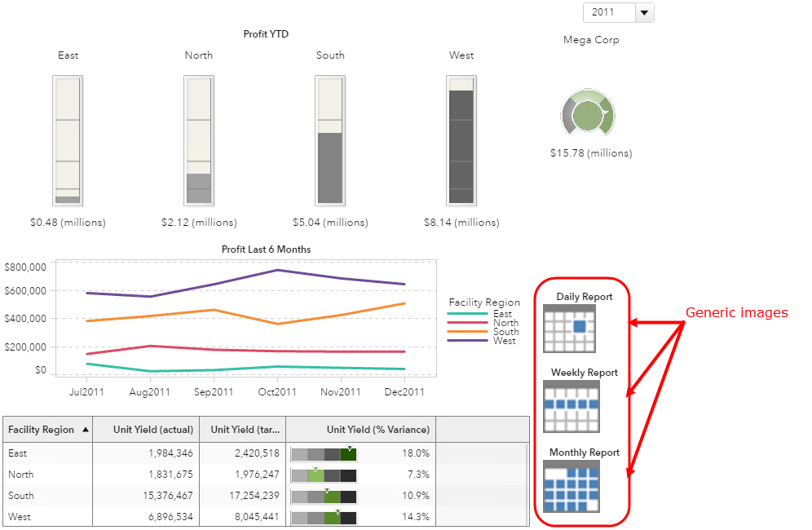Select the East profit thermometer gauge
This screenshot has width=812, height=530.
[x=68, y=140]
